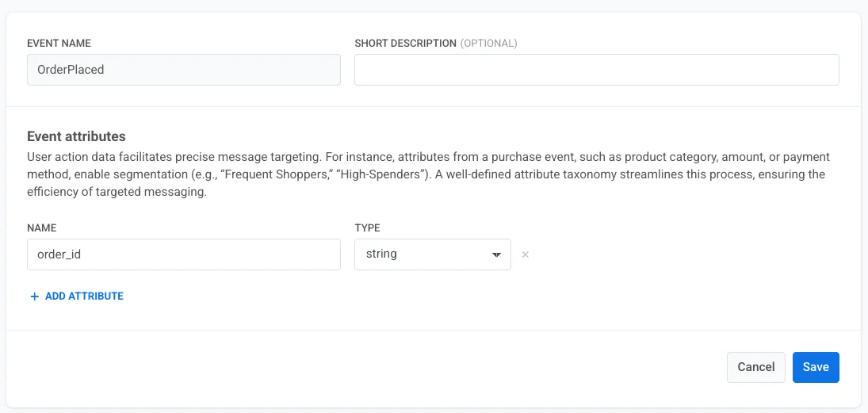This screenshot has height=413, width=868.
Task: Click the Event Name field containing OrderPlaced
Action: (184, 70)
